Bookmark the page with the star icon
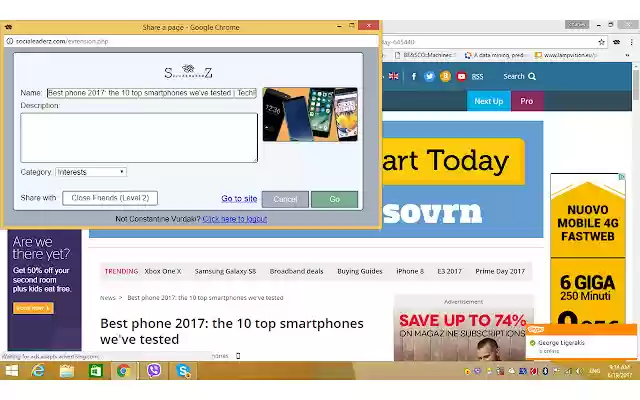 (x=601, y=42)
